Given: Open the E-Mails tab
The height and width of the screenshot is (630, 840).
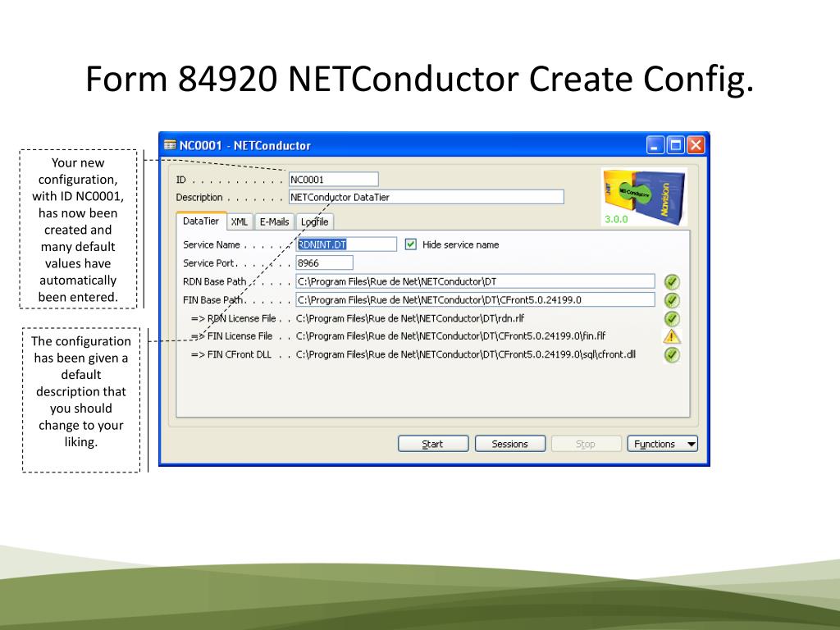Looking at the screenshot, I should pyautogui.click(x=274, y=221).
